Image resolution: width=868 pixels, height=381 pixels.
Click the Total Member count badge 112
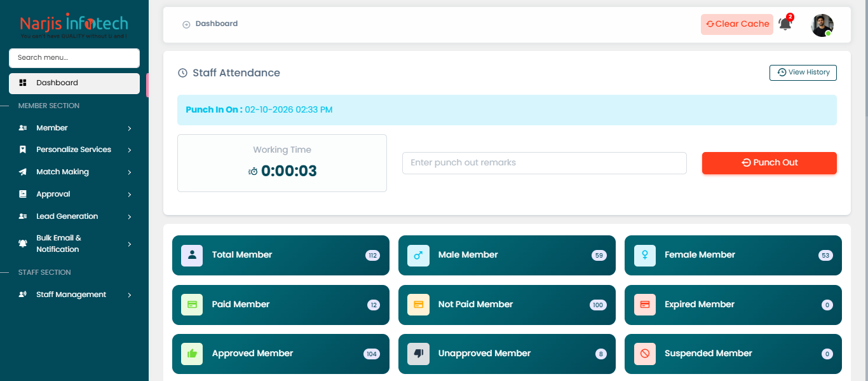[x=372, y=256]
